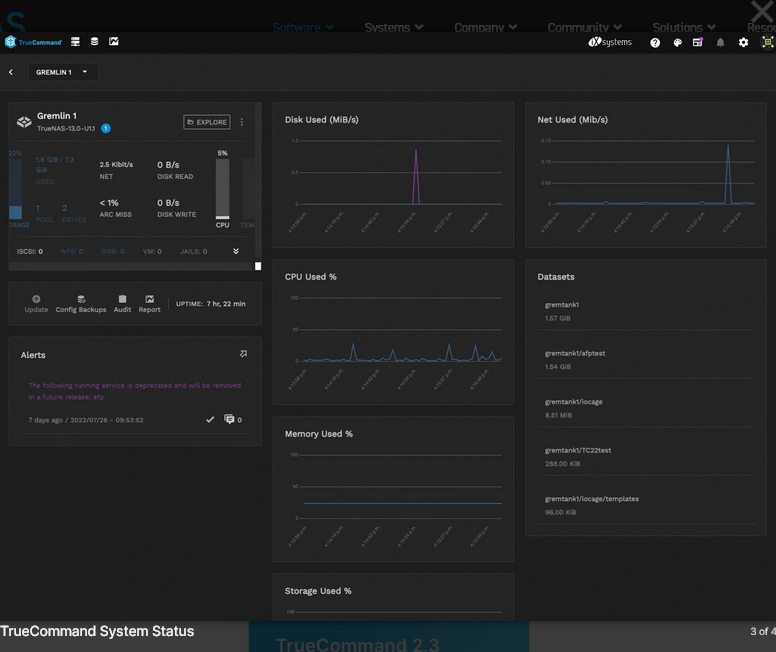This screenshot has height=652, width=776.
Task: Open Config Backups
Action: (x=81, y=303)
